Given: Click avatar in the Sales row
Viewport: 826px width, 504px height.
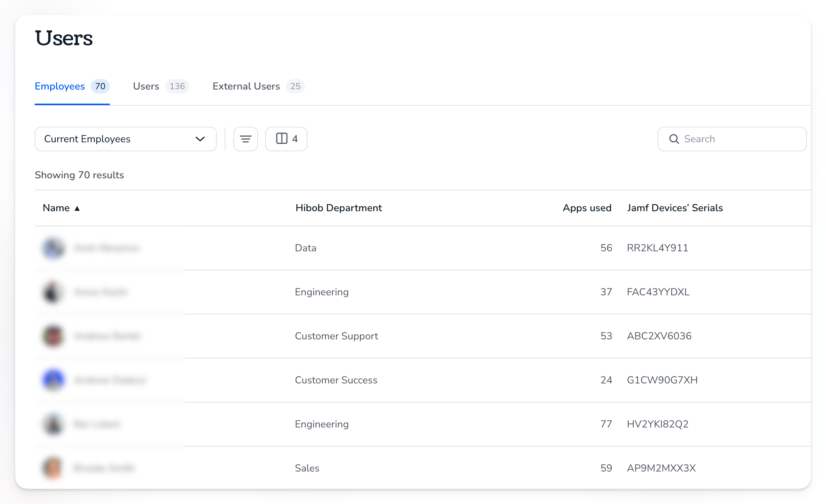Looking at the screenshot, I should pyautogui.click(x=53, y=468).
